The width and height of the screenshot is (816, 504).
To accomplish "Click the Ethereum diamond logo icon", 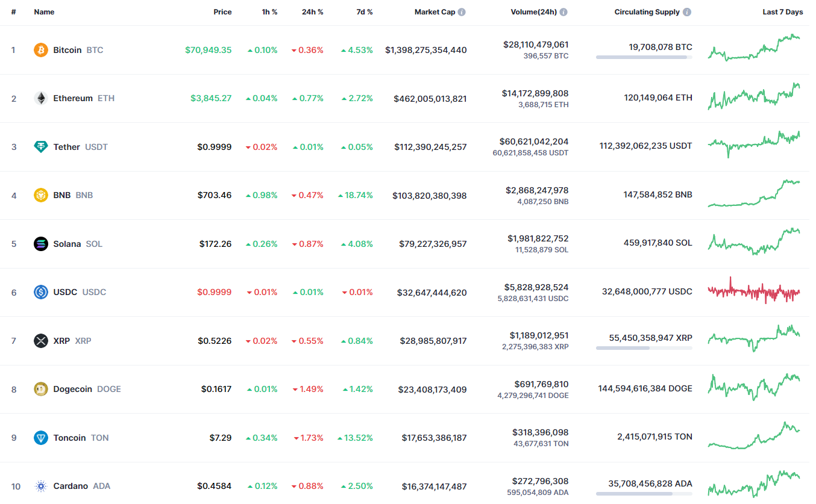I will pos(41,98).
